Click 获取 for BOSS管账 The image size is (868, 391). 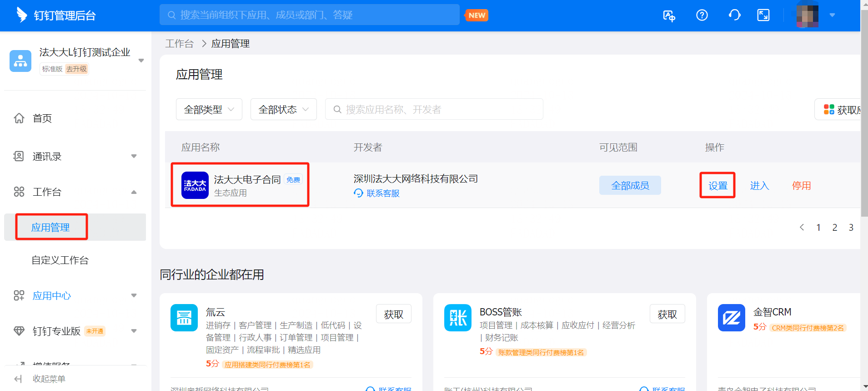tap(667, 314)
